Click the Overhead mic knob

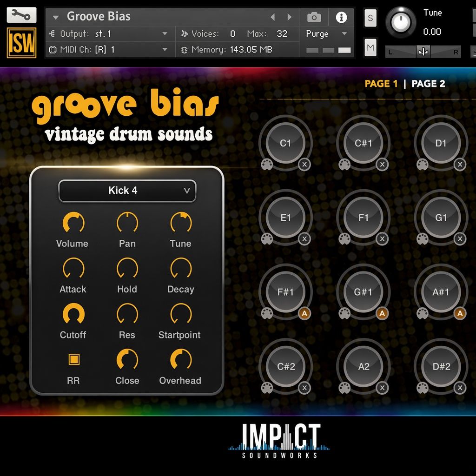point(181,360)
